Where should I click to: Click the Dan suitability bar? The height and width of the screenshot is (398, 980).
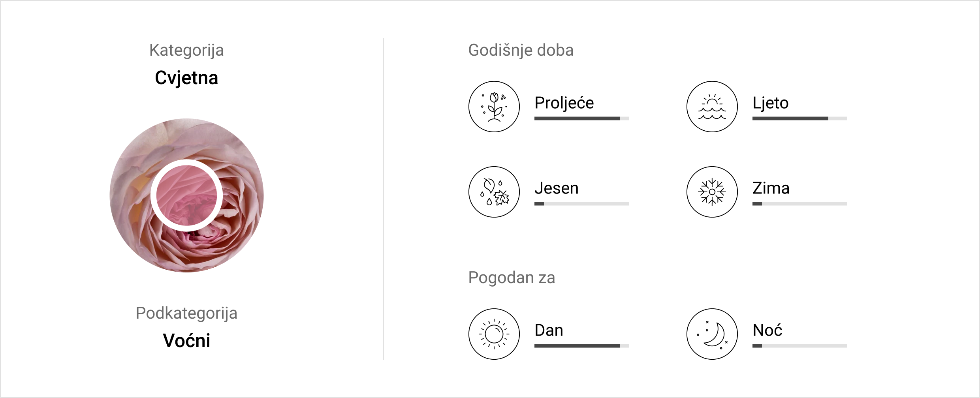pyautogui.click(x=581, y=346)
